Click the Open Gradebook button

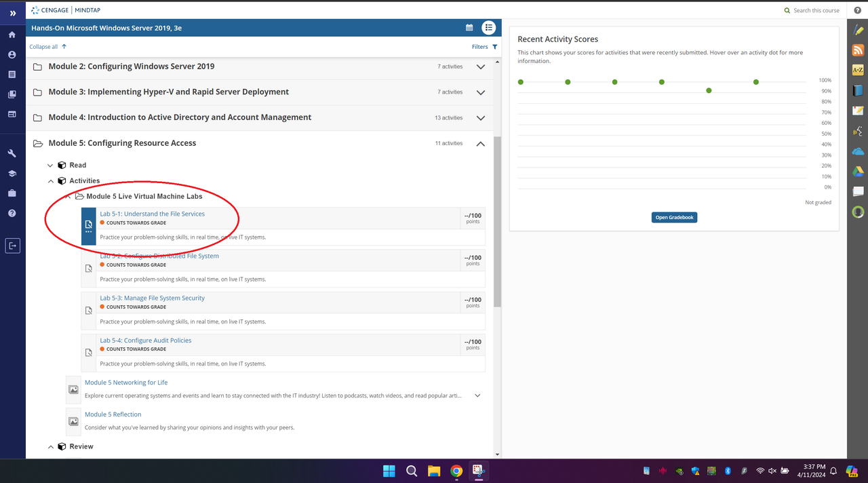[674, 217]
